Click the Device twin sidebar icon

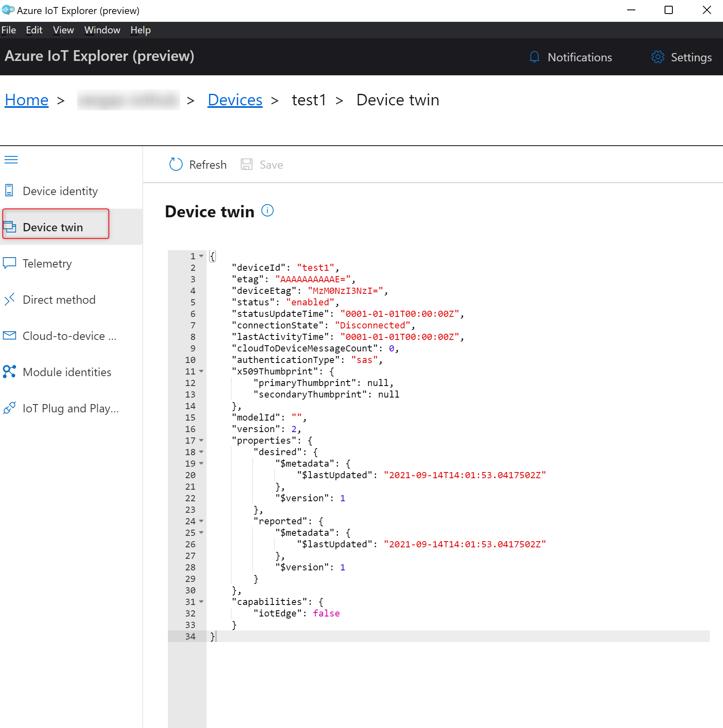tap(9, 227)
